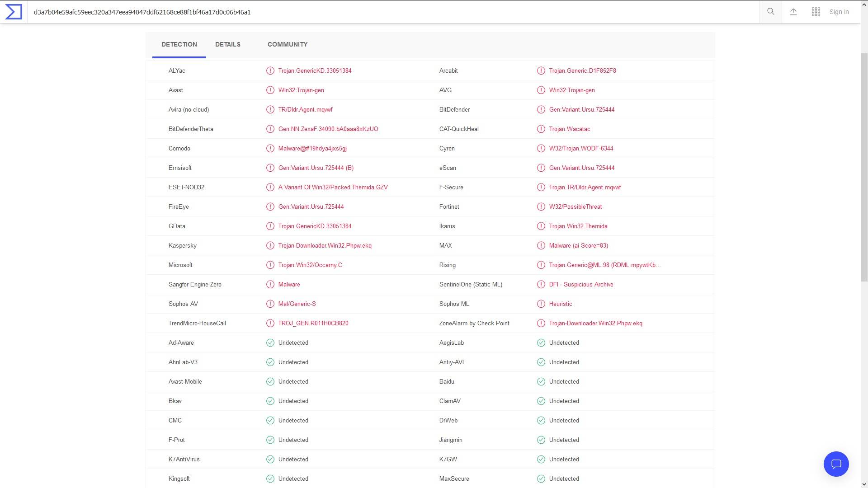Click green check icon for Kingsoft

[x=270, y=479]
